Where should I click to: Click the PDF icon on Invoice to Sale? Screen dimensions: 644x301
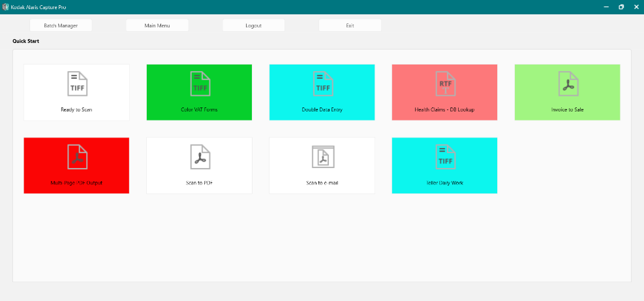pos(568,83)
